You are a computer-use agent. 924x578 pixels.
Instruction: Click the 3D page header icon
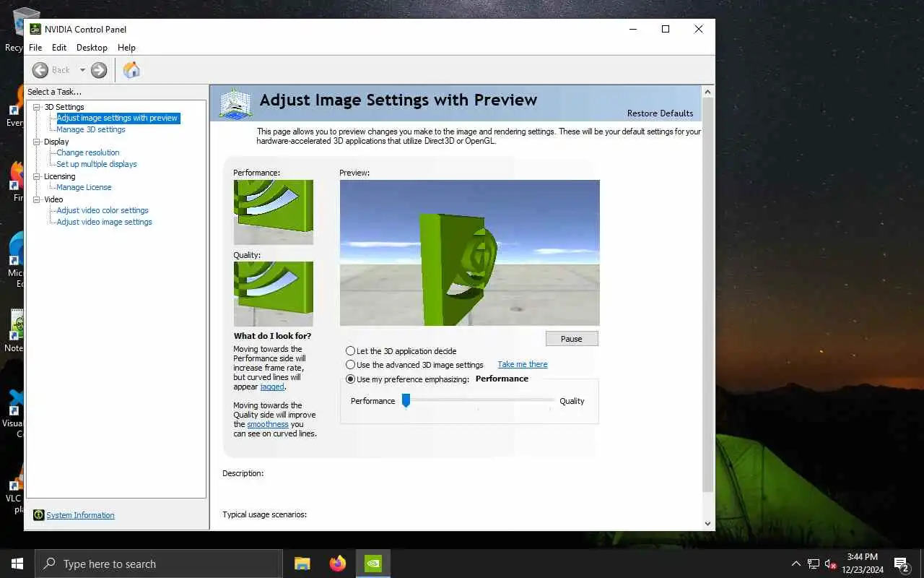tap(235, 104)
